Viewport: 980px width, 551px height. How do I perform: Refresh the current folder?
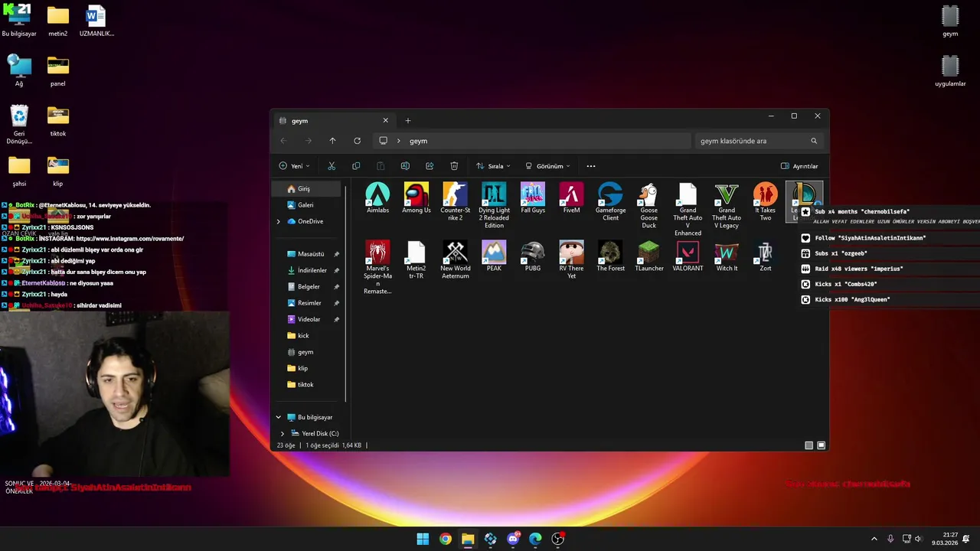tap(357, 141)
